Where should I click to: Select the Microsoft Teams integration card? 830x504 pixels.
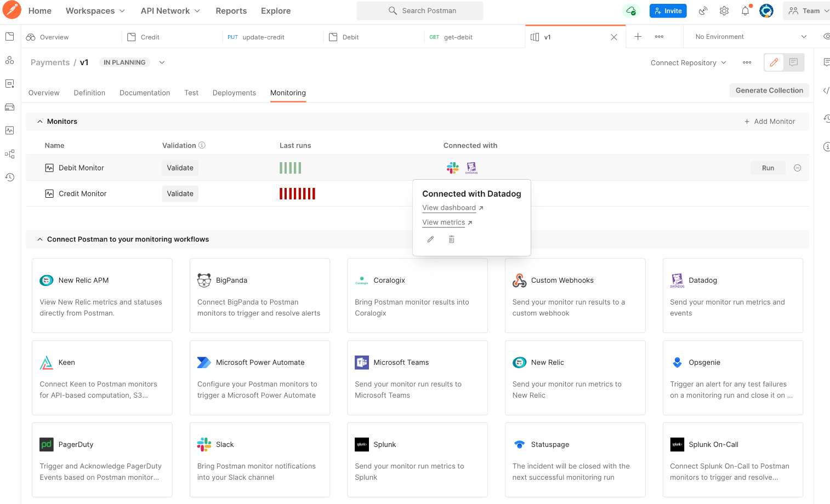tap(417, 377)
